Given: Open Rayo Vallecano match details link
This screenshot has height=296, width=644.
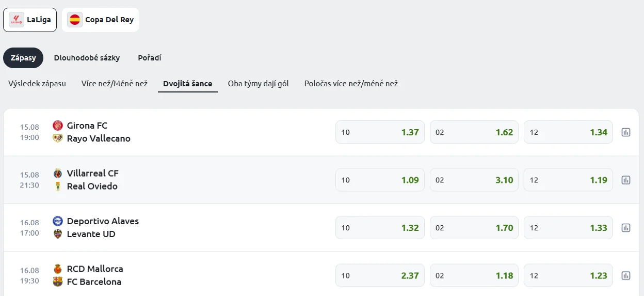Looking at the screenshot, I should tap(99, 138).
